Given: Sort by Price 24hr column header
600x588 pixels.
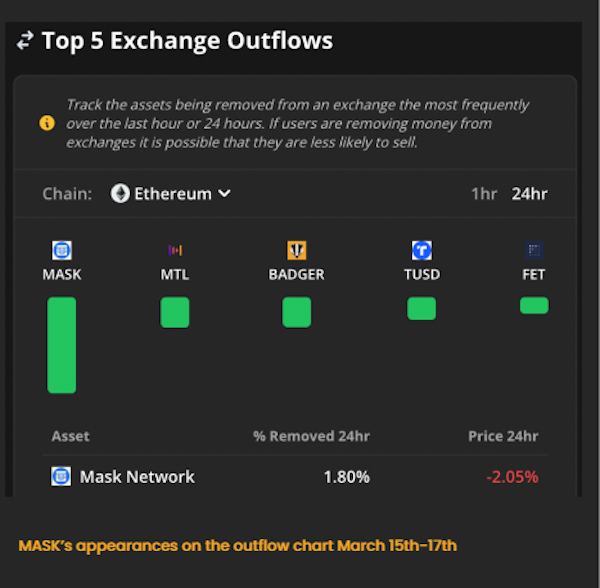Looking at the screenshot, I should click(x=503, y=436).
